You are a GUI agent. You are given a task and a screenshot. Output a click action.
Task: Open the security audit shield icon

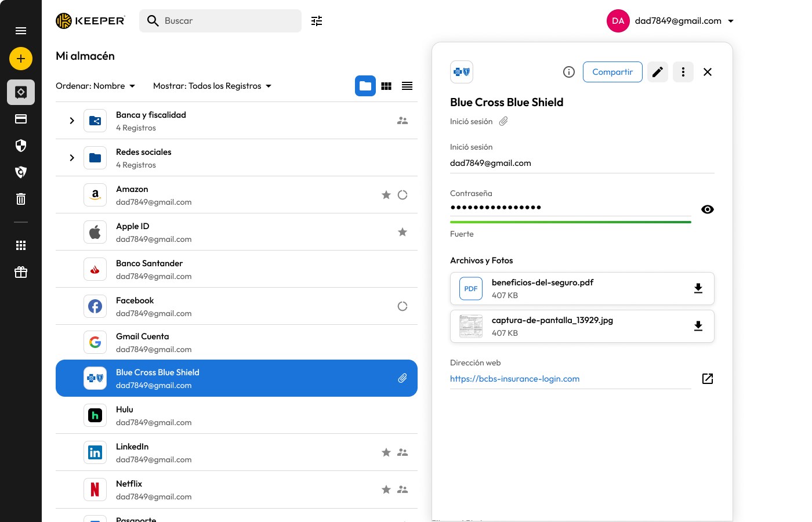pyautogui.click(x=21, y=146)
